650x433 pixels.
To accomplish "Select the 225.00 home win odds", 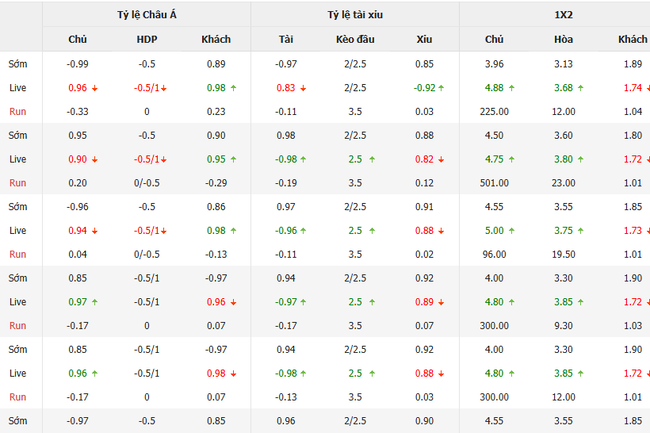I will 493,111.
